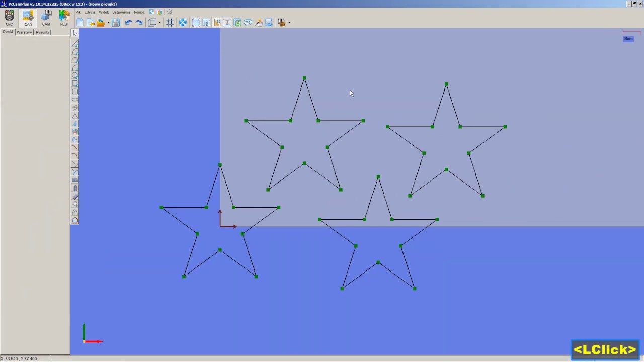Click the 3D view cube icon
This screenshot has width=644, height=362.
point(152,23)
